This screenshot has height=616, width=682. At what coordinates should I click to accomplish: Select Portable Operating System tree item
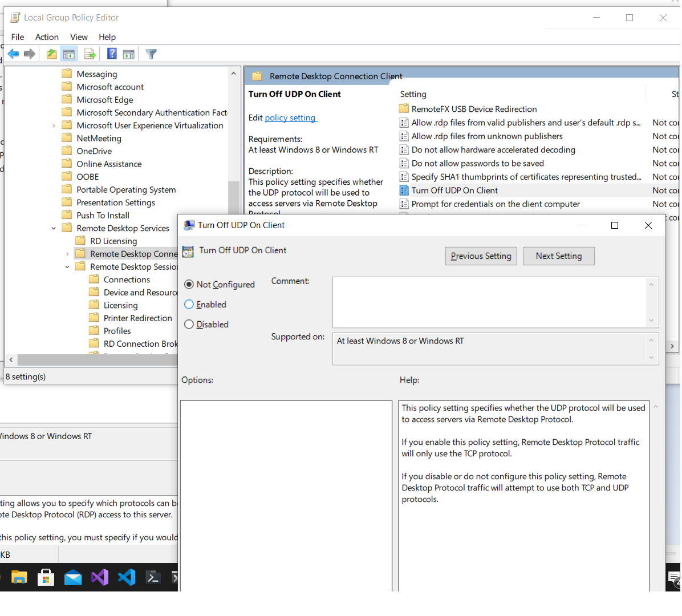coord(126,190)
